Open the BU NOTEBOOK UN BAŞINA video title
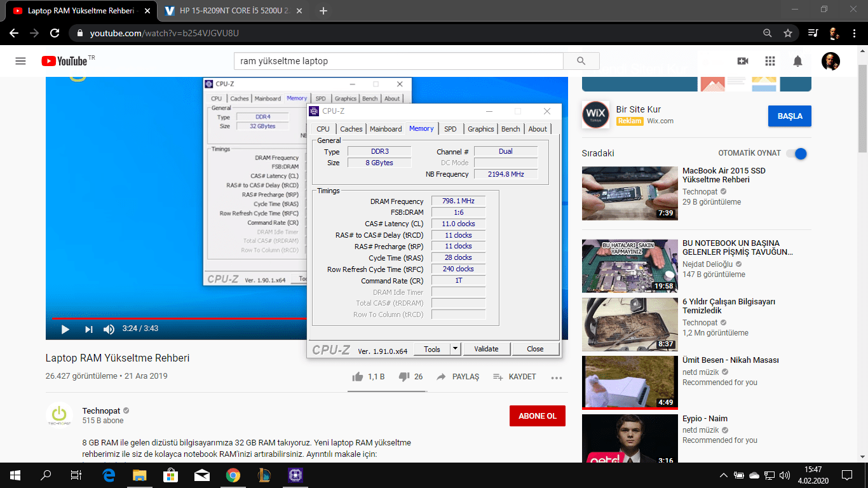This screenshot has height=488, width=868. [x=738, y=247]
